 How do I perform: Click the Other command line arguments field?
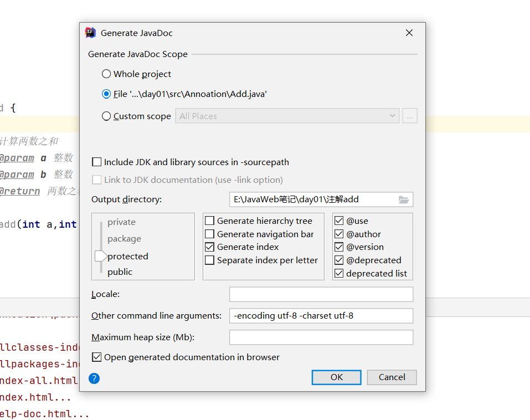pyautogui.click(x=321, y=316)
